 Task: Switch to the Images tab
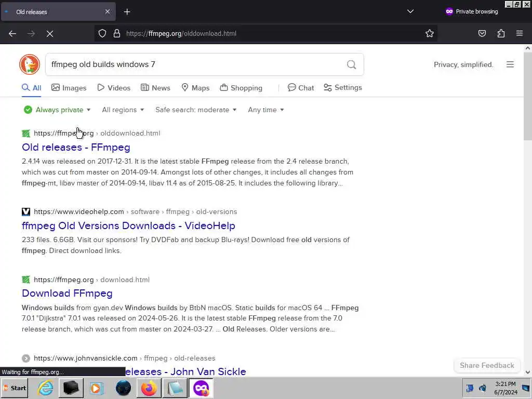coord(69,88)
